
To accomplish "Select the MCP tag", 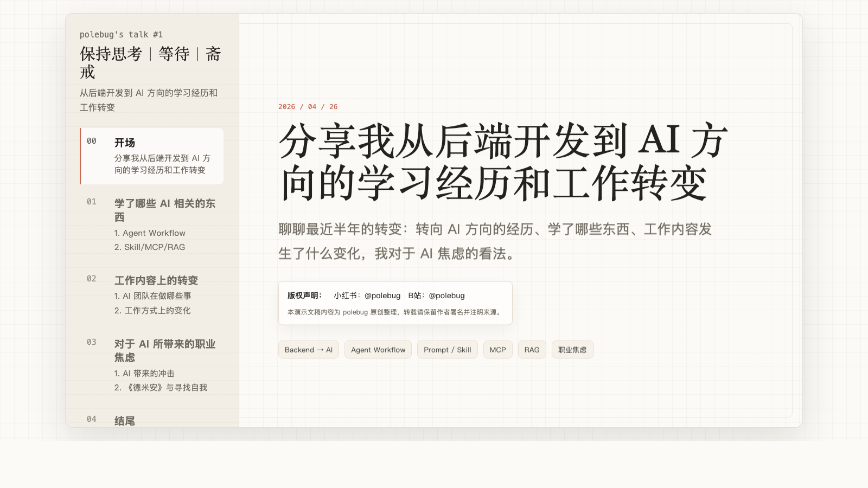I will click(x=497, y=349).
